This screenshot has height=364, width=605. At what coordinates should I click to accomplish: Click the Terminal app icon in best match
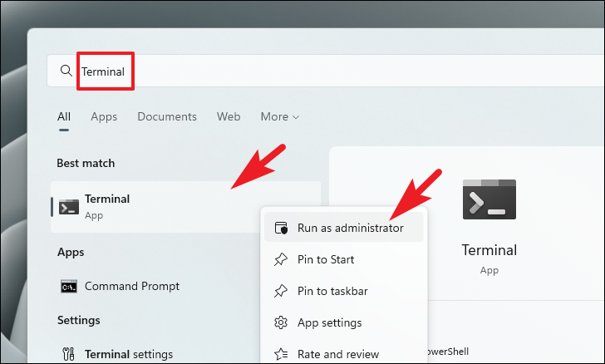point(69,207)
